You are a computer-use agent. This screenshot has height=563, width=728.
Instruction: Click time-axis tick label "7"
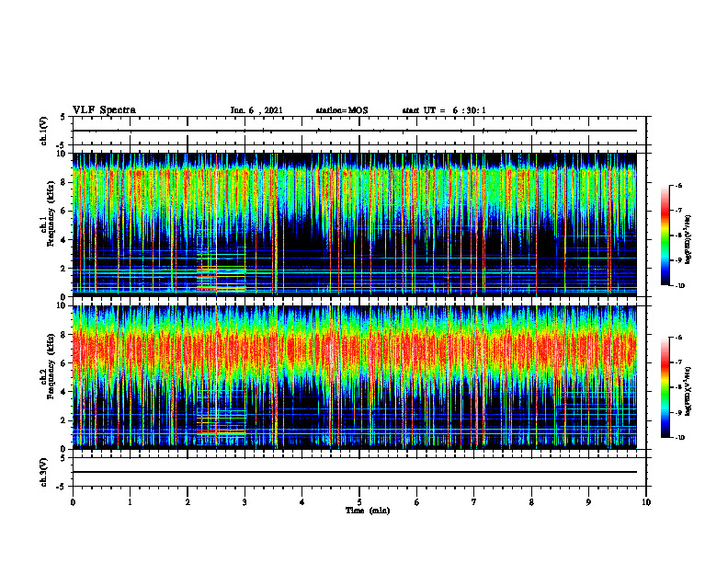point(474,502)
